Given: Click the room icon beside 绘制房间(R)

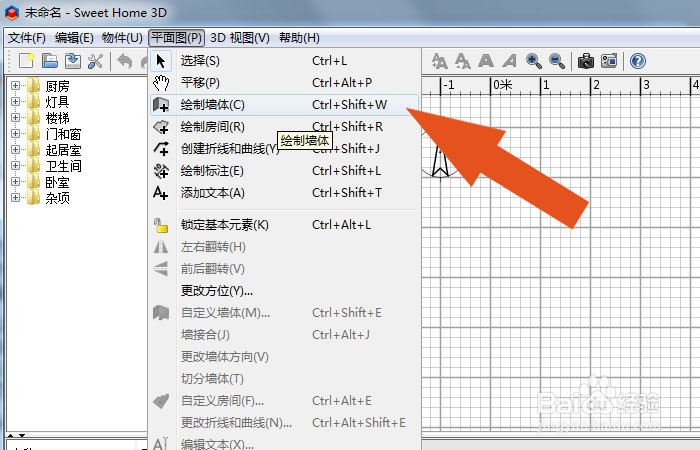Looking at the screenshot, I should pyautogui.click(x=161, y=127).
